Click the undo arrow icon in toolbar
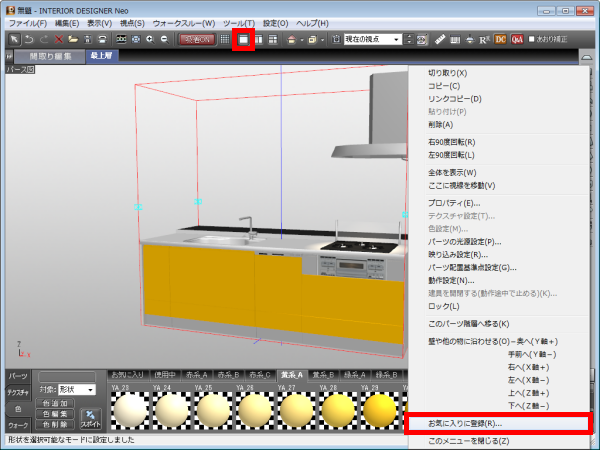 [27, 39]
